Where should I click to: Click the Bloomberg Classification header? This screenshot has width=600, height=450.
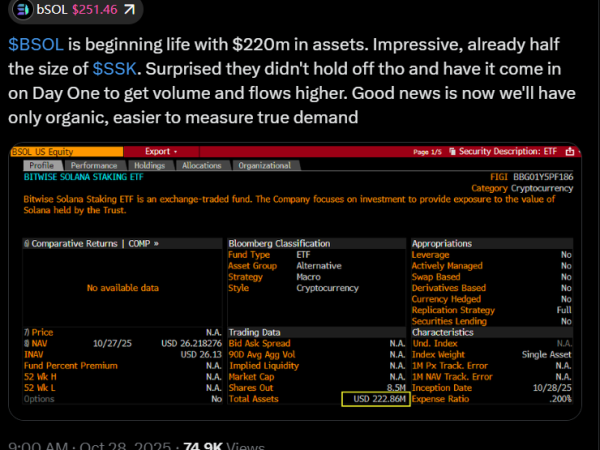(316, 244)
